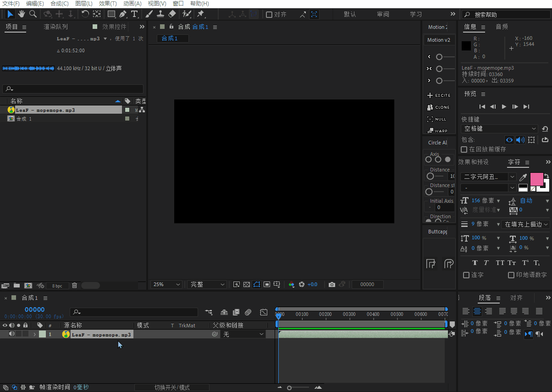
Task: Switch to the 渲染队列 tab
Action: point(55,27)
